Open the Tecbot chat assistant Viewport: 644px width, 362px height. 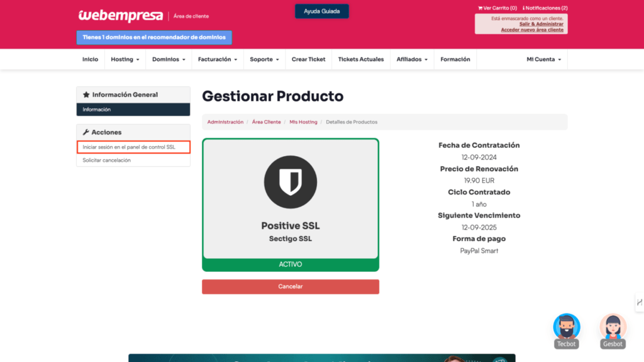(x=567, y=331)
